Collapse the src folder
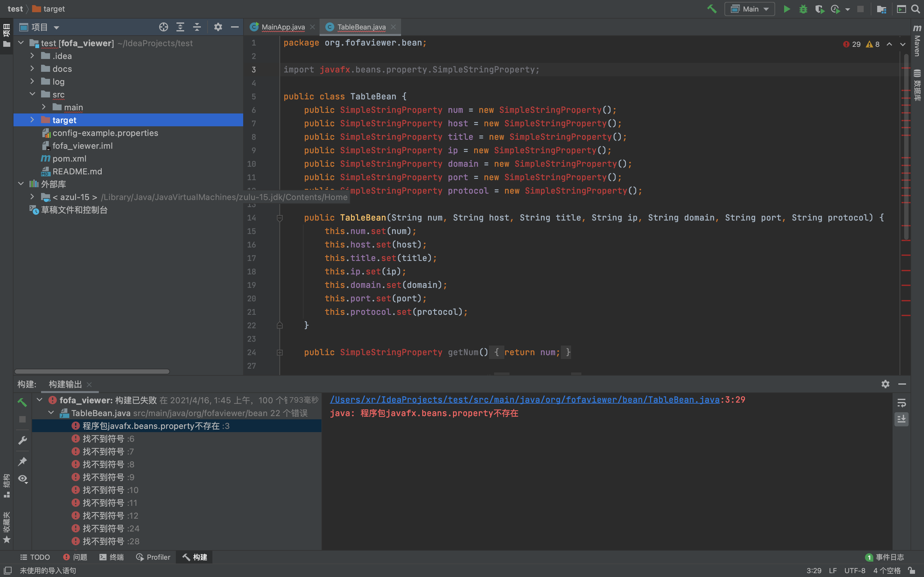Image resolution: width=924 pixels, height=577 pixels. tap(32, 94)
